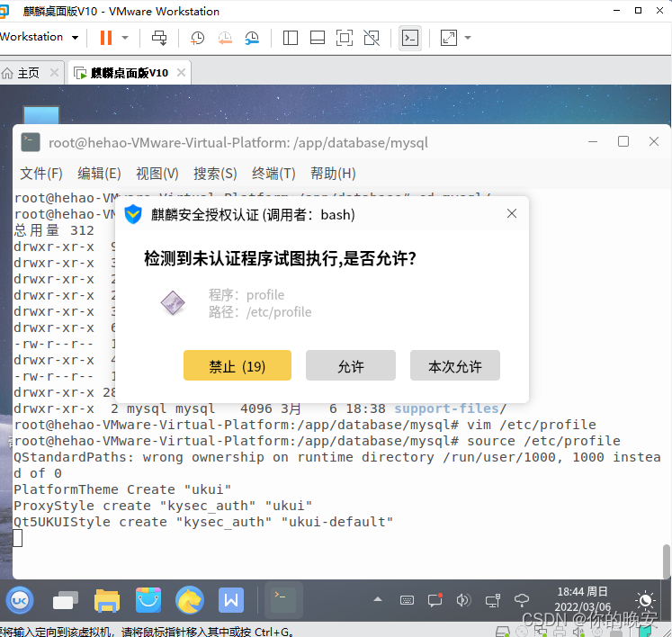Open the 编辑(E) terminal menu
Screen dimensions: 672x637
tap(100, 174)
